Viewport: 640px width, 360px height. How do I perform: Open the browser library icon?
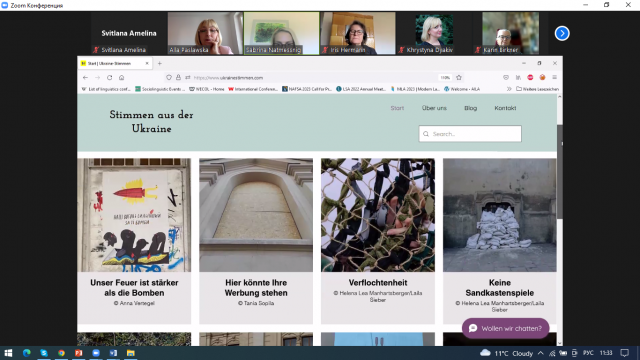point(518,78)
